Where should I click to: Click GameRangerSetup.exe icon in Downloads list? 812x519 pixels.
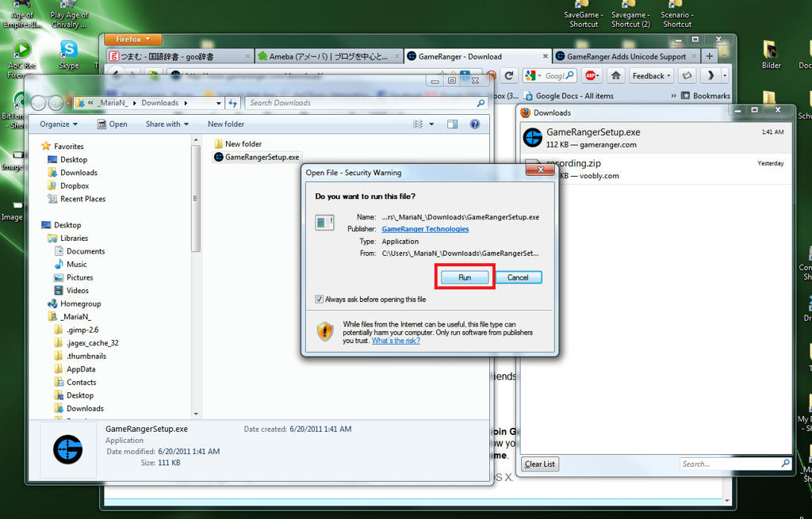pyautogui.click(x=532, y=138)
